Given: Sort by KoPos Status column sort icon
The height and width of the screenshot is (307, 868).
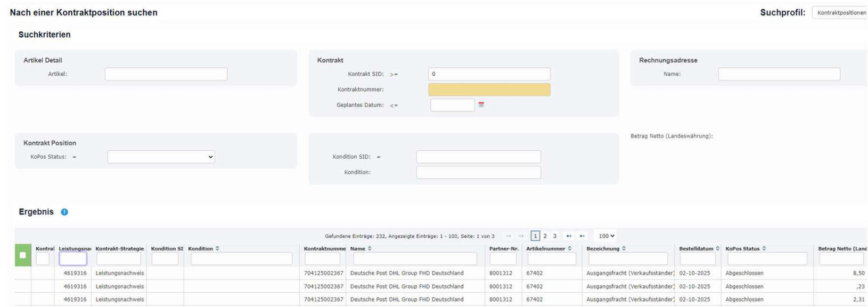Looking at the screenshot, I should [x=764, y=249].
